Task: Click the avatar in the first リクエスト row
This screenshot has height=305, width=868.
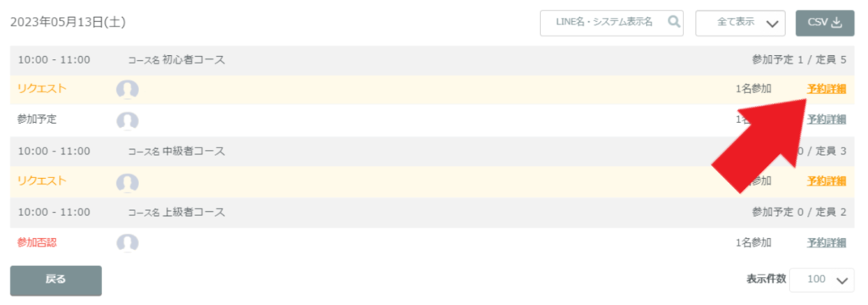Action: (127, 89)
